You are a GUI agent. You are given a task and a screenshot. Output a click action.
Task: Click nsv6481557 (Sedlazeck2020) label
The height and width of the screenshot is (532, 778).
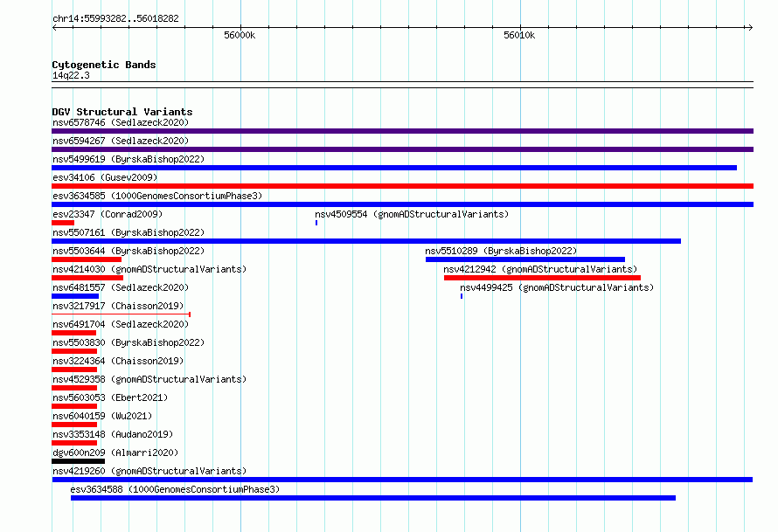121,287
